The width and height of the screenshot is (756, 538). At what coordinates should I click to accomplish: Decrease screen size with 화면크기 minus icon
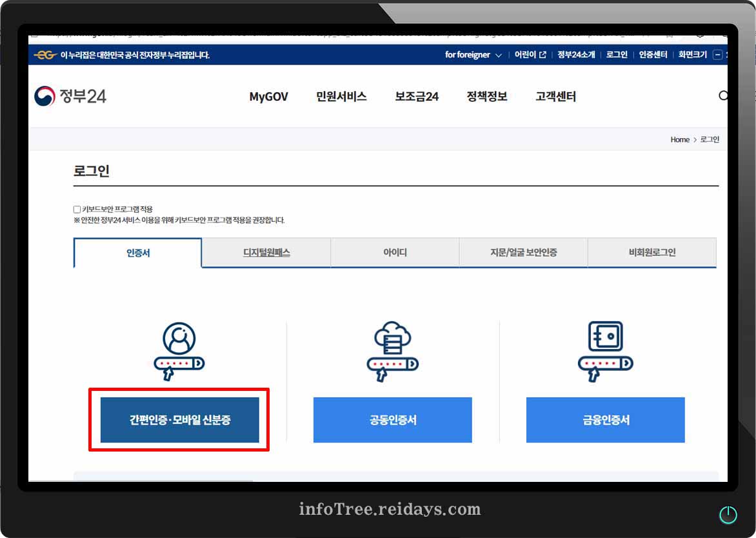click(x=718, y=54)
